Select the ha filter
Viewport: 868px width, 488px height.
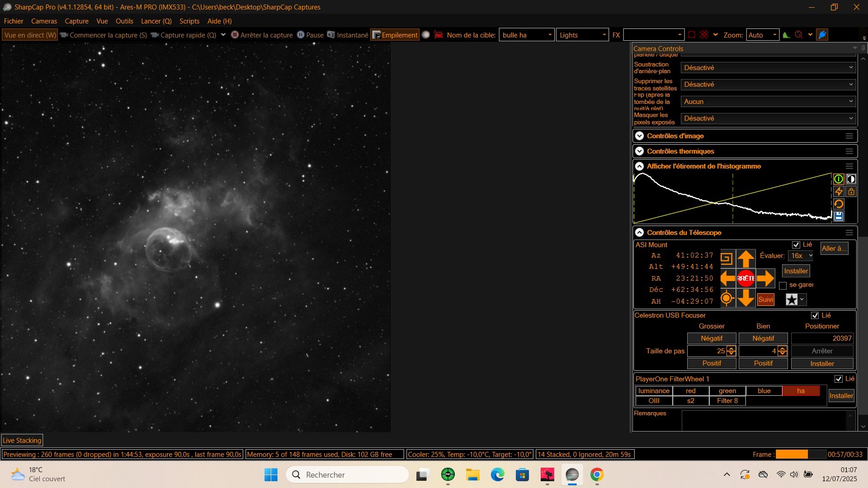click(801, 391)
